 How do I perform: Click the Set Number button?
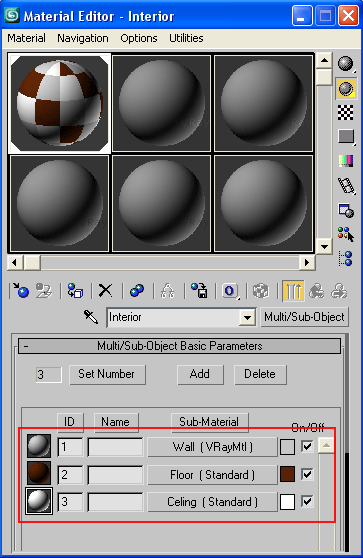[107, 374]
